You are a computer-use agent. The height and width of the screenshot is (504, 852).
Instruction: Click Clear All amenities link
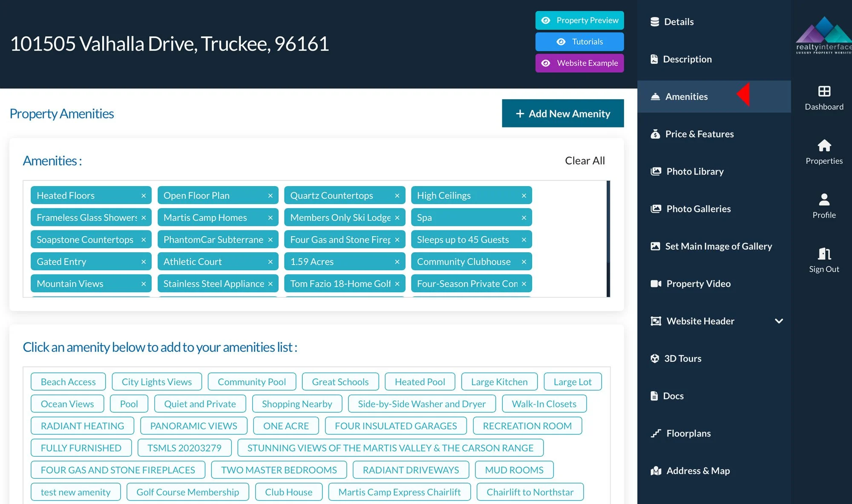(584, 161)
